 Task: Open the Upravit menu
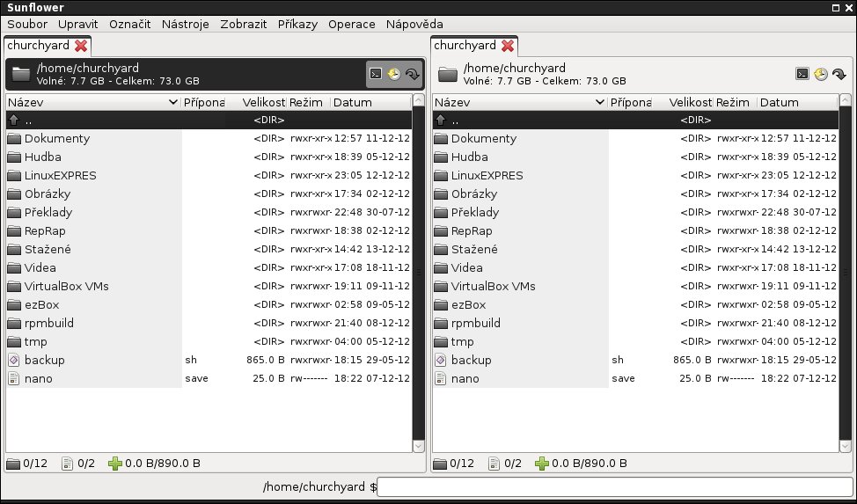click(x=78, y=24)
